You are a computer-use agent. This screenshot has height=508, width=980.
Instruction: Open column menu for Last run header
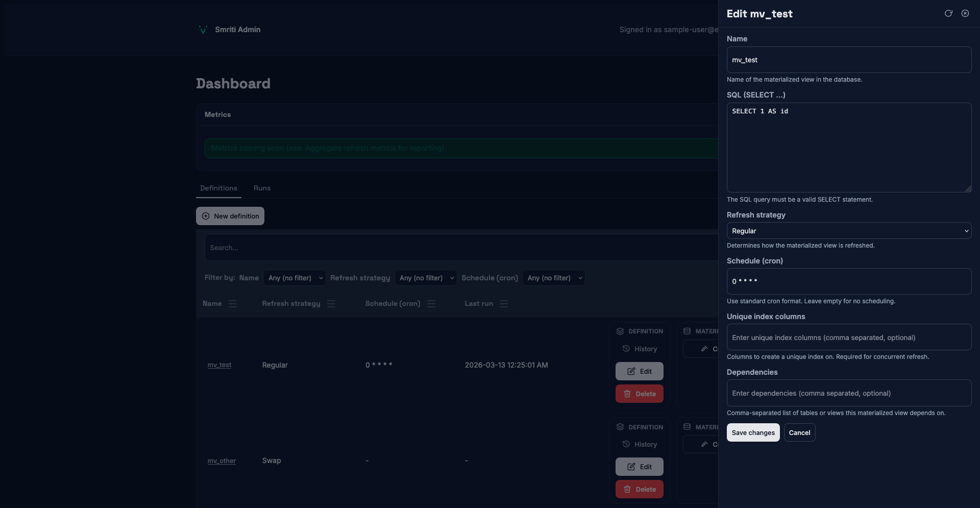point(504,304)
